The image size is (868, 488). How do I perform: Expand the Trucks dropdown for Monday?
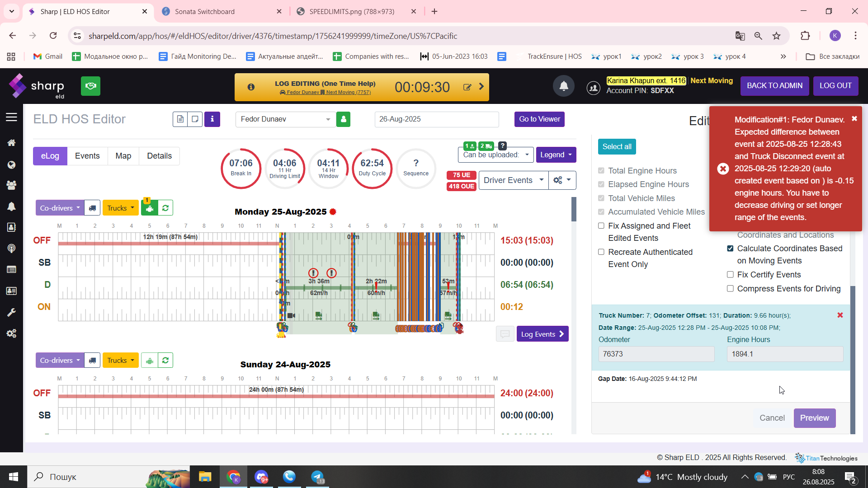tap(120, 208)
